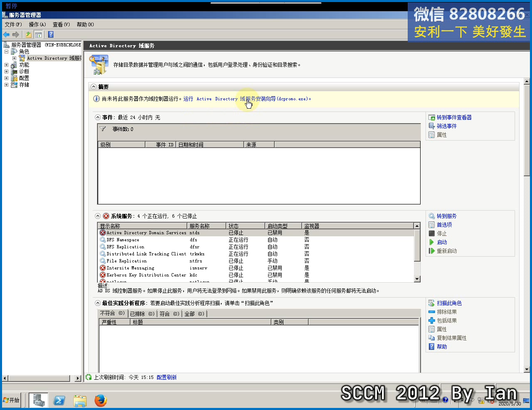Open Windows Explorer from the taskbar

(x=80, y=400)
